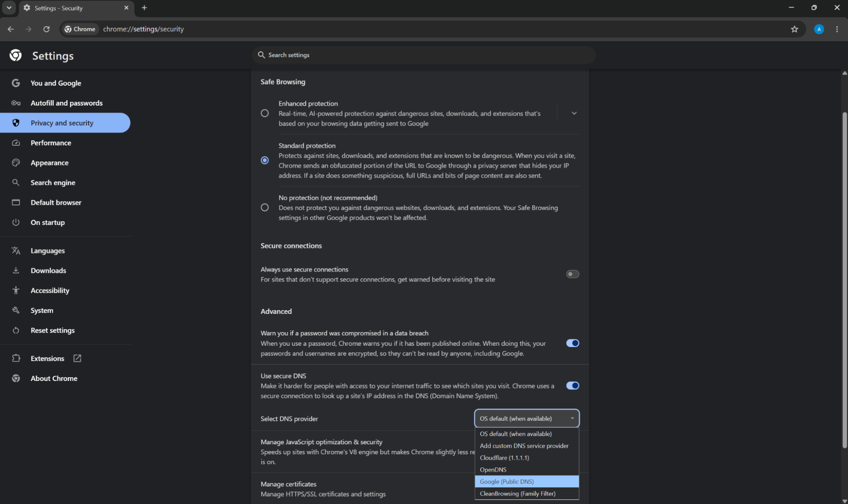Click the Select DNS provider dropdown
The width and height of the screenshot is (848, 504).
tap(526, 418)
